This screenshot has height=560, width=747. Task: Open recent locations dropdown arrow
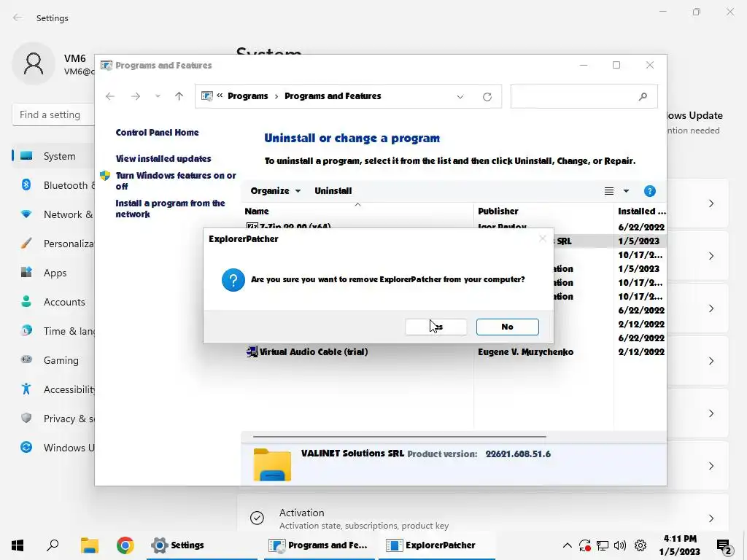pos(158,96)
